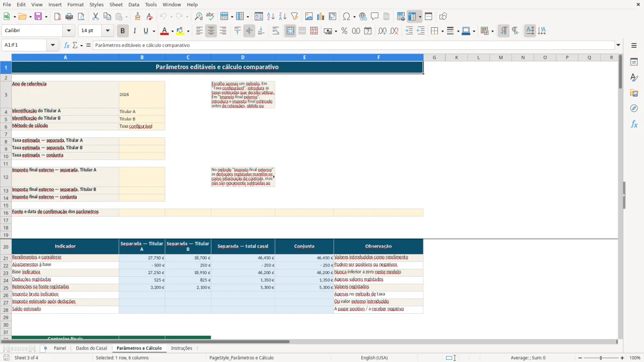Insert a hyperlink with globe icon
The width and height of the screenshot is (644, 362).
point(363,17)
